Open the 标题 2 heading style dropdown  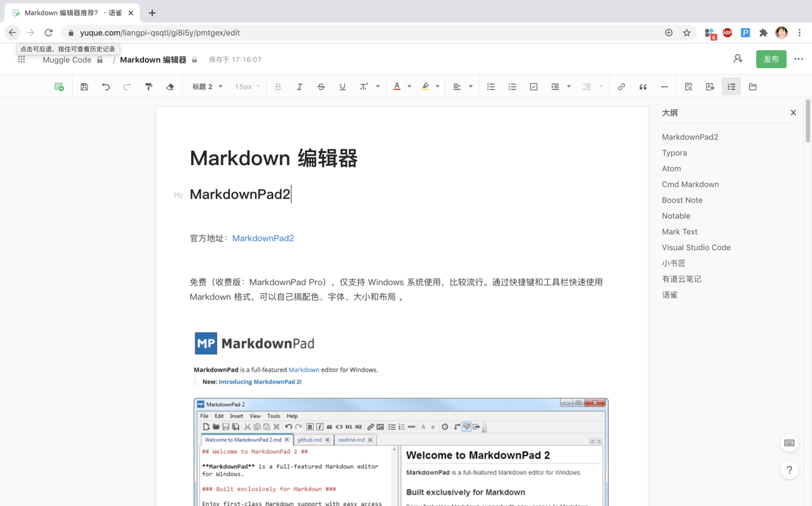point(206,86)
